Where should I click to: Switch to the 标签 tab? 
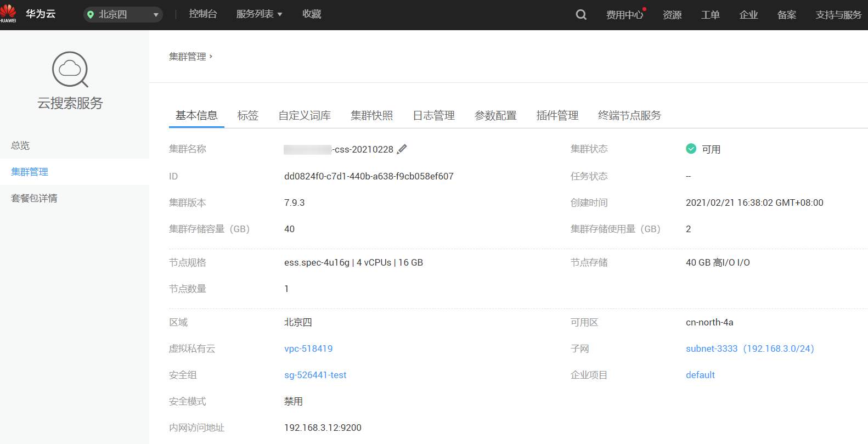click(x=248, y=115)
